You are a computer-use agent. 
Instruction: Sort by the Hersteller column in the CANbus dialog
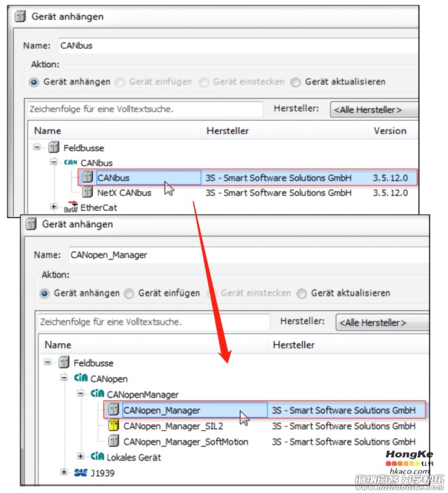pos(285,131)
